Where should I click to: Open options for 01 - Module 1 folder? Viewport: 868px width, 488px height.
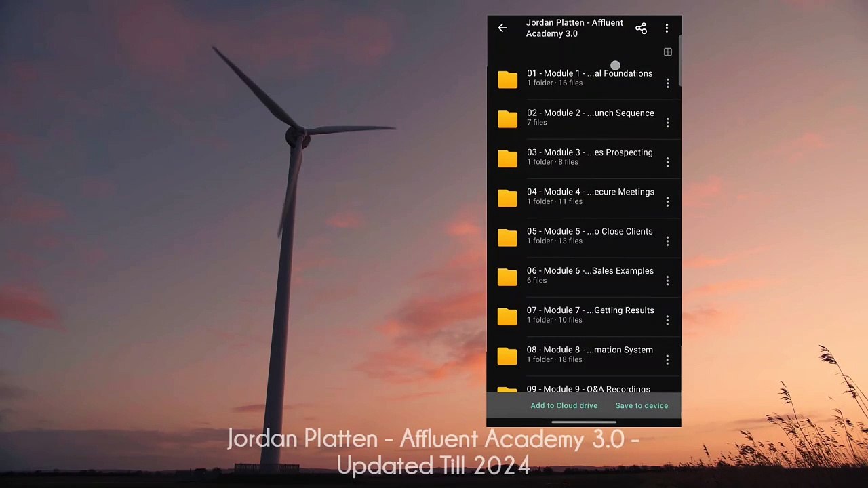coord(667,83)
